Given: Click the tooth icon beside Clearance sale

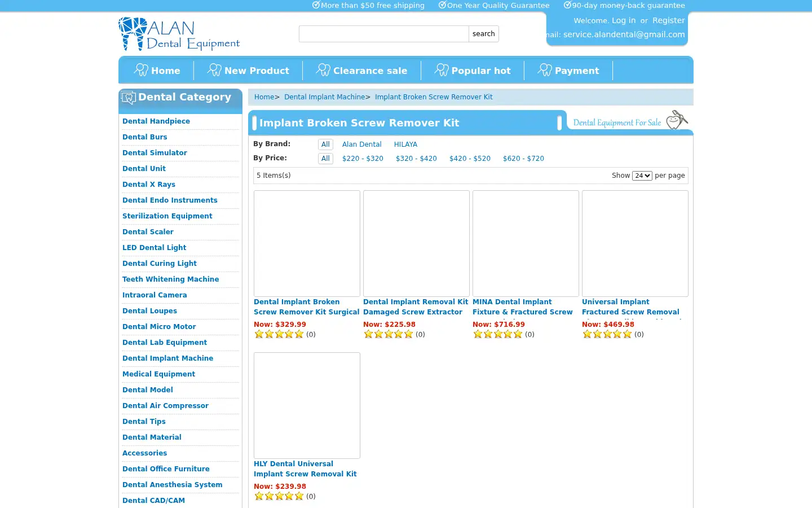Looking at the screenshot, I should click(x=323, y=70).
